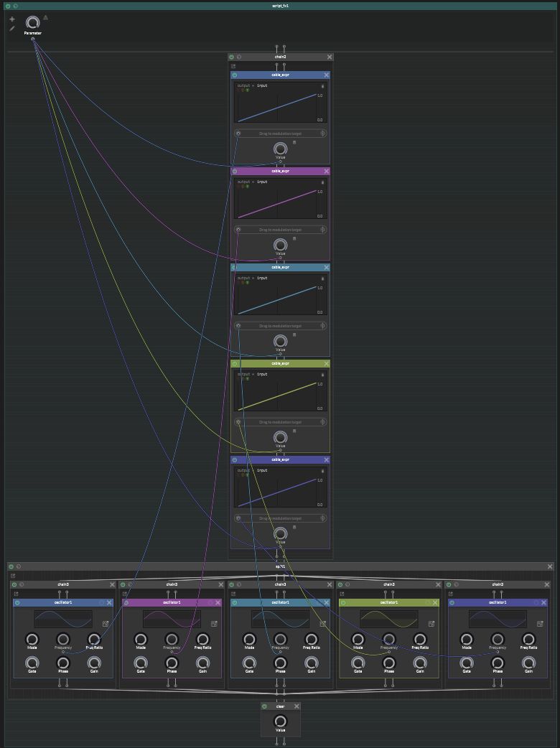Collapse the fourth chain3 container
Viewport: 560px width, 748px height.
pos(347,584)
